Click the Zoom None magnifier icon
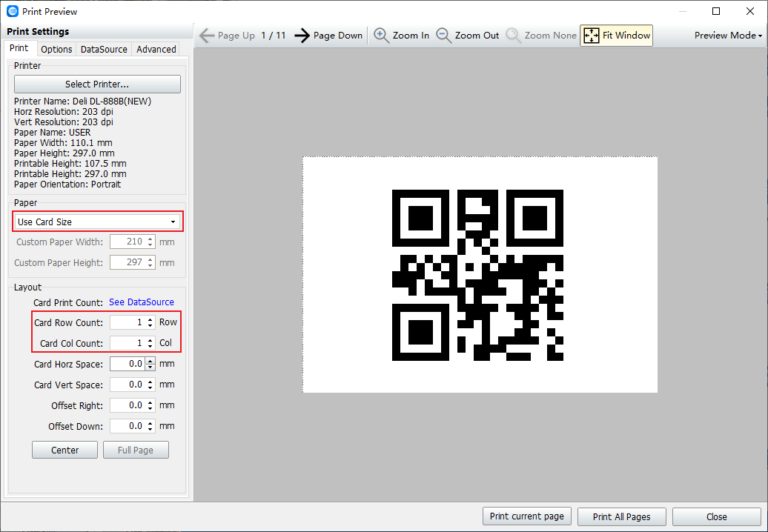This screenshot has height=532, width=768. pos(513,36)
